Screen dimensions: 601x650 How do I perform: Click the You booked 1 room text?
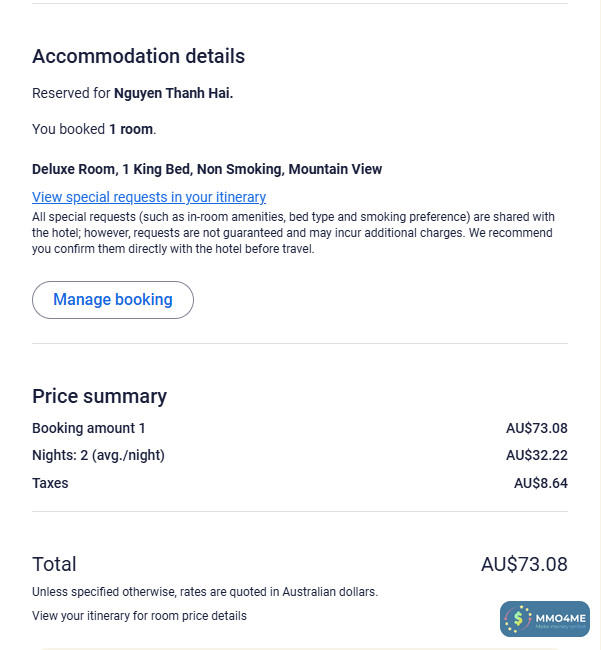94,129
